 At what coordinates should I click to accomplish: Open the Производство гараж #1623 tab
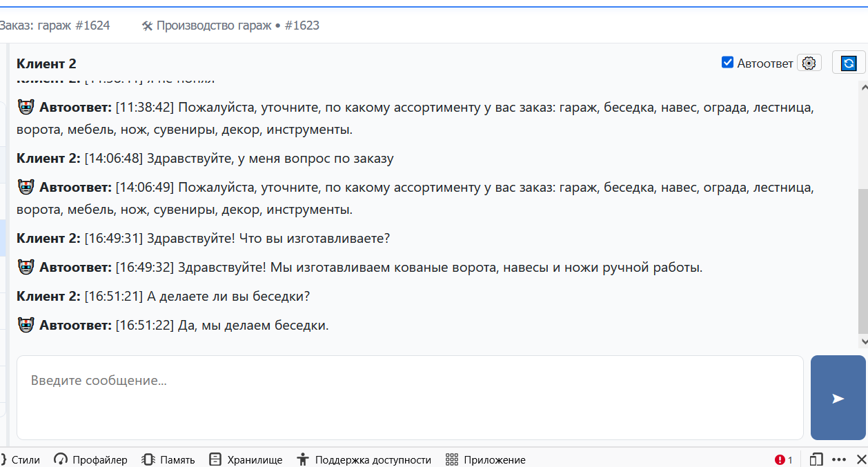(230, 26)
